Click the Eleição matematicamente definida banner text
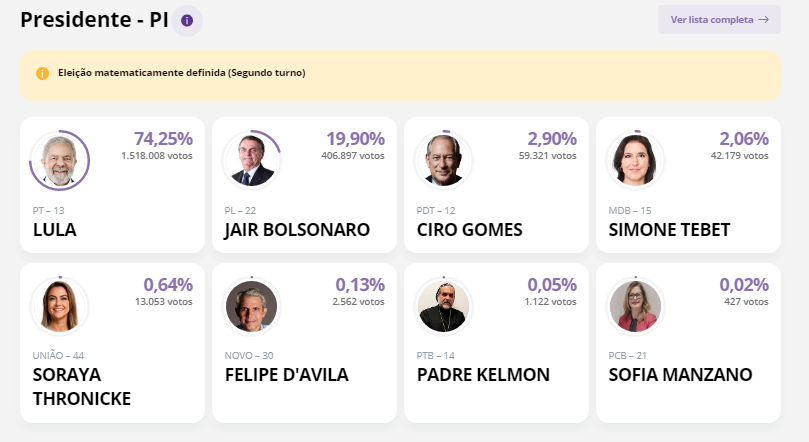The height and width of the screenshot is (442, 809). pyautogui.click(x=182, y=73)
